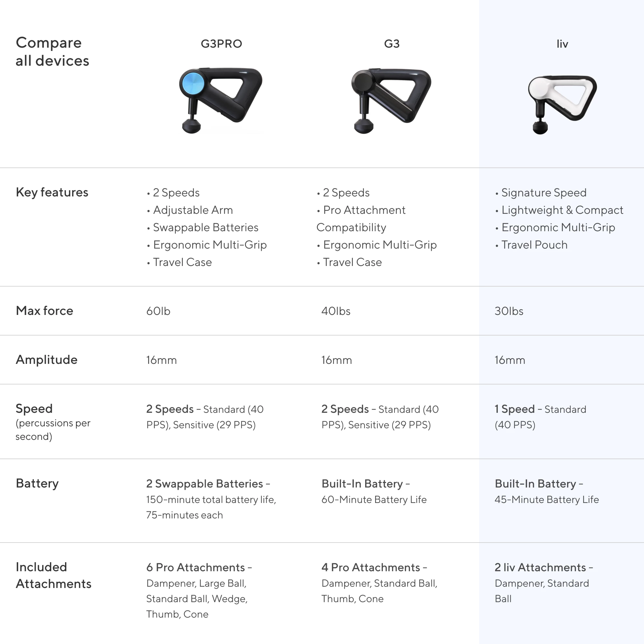
Task: Click the Key features row label
Action: [x=52, y=192]
